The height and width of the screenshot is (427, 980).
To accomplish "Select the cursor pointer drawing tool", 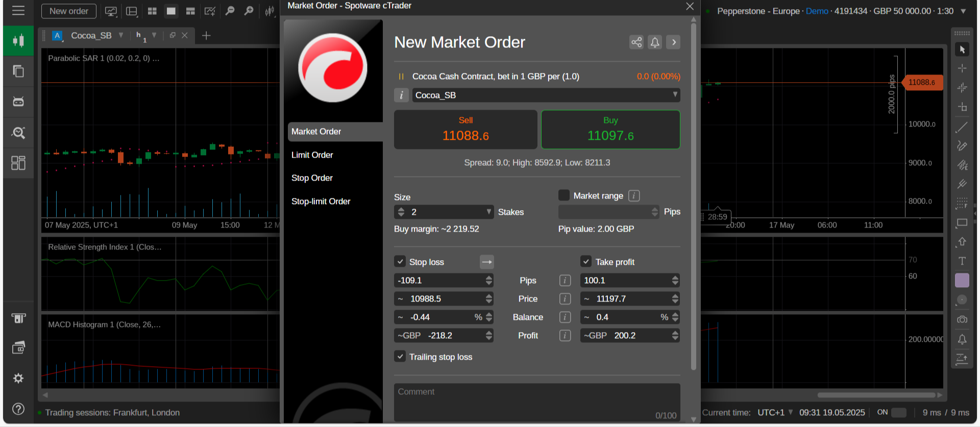I will [x=962, y=49].
